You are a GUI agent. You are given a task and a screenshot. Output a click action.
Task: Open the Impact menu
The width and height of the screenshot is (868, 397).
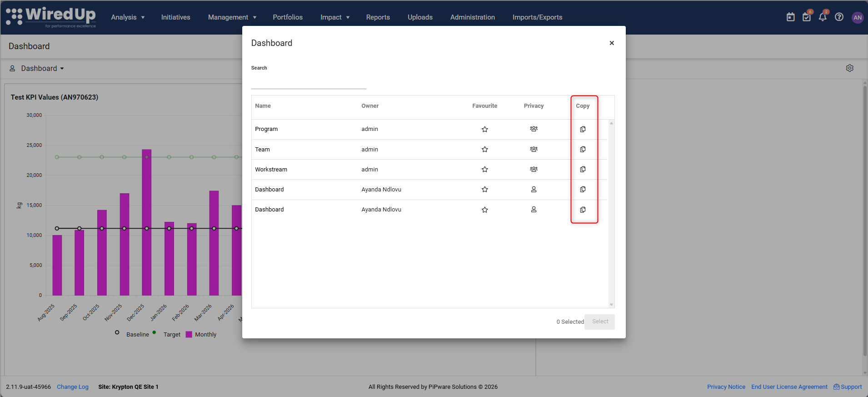click(335, 17)
